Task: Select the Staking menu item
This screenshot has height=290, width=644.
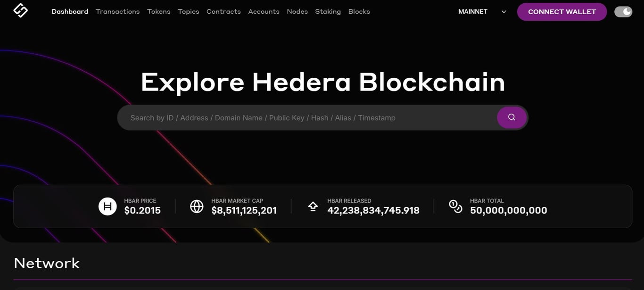Action: point(328,11)
